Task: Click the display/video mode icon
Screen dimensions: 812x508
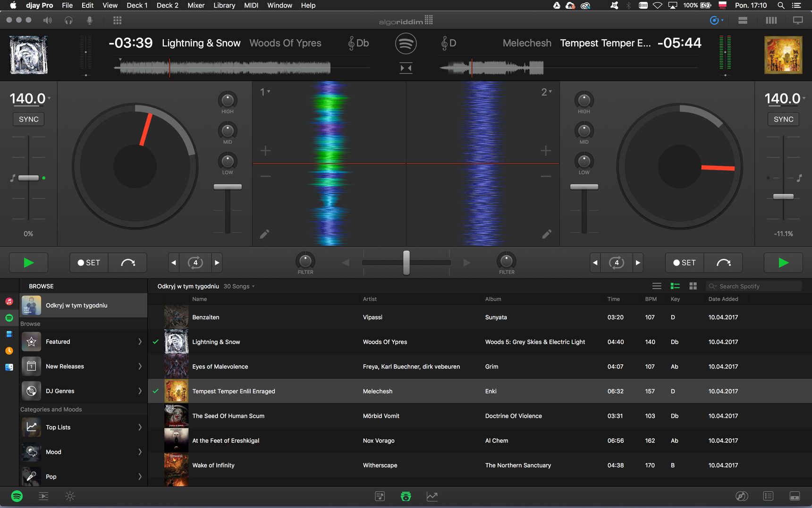Action: 798,20
